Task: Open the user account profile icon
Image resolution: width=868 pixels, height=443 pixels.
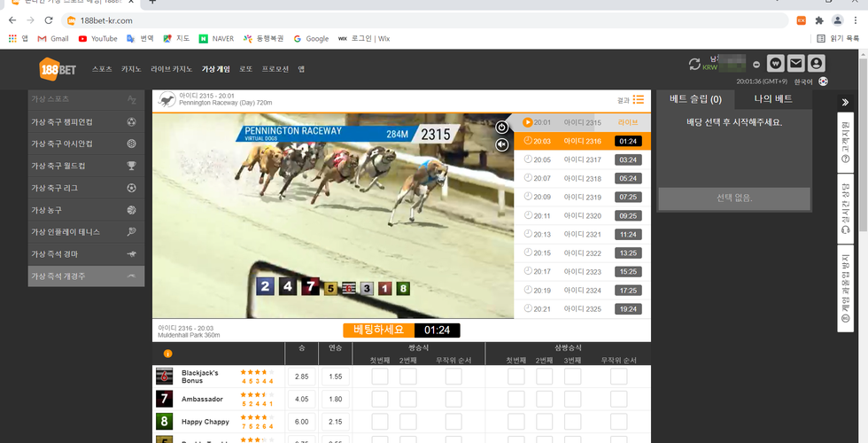Action: (816, 64)
